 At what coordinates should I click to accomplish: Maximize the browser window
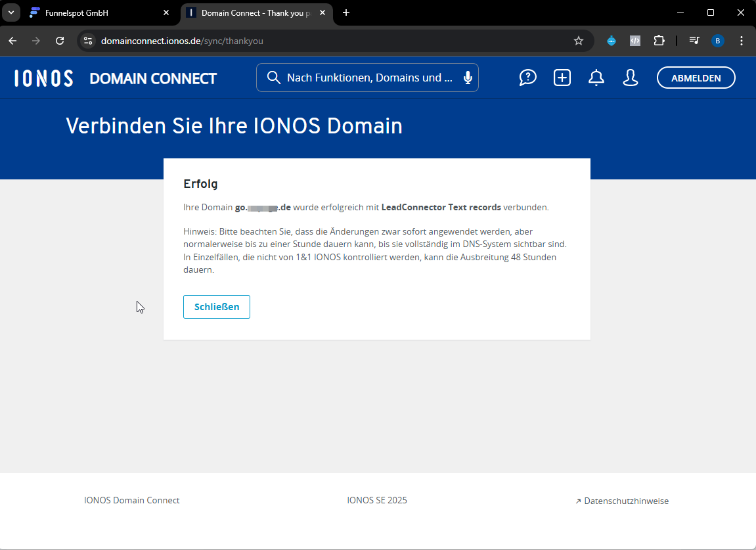tap(711, 12)
